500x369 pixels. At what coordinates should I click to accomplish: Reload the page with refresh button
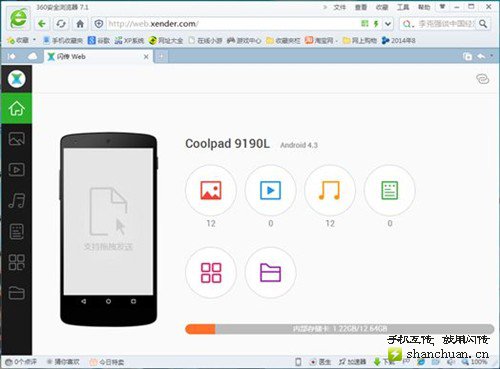61,24
